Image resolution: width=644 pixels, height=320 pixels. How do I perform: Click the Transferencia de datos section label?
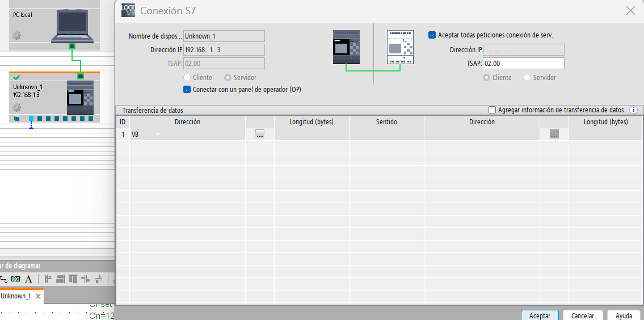pyautogui.click(x=153, y=111)
